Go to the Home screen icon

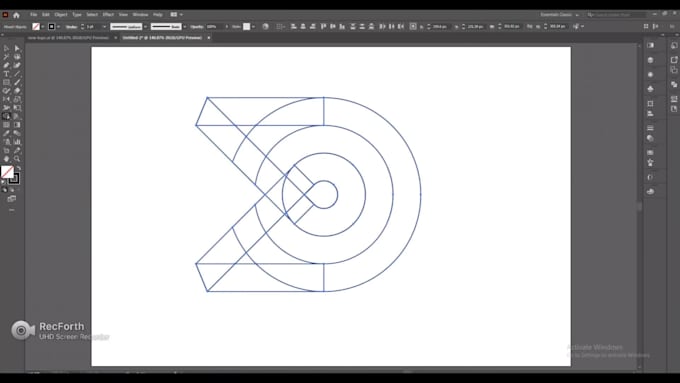pyautogui.click(x=16, y=15)
